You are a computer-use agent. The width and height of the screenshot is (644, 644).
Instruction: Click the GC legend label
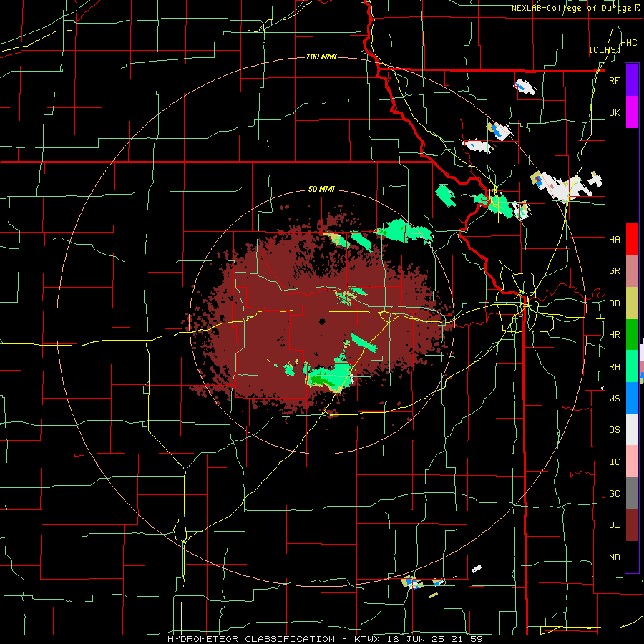(615, 494)
